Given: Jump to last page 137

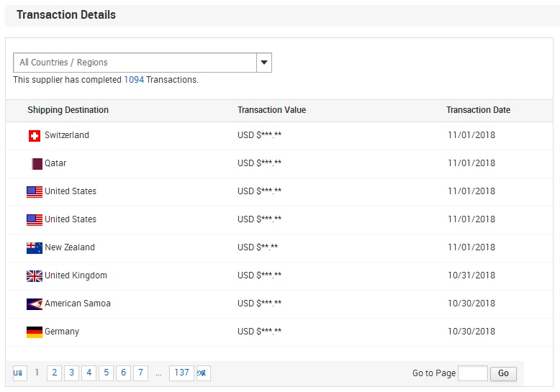Looking at the screenshot, I should tap(181, 373).
